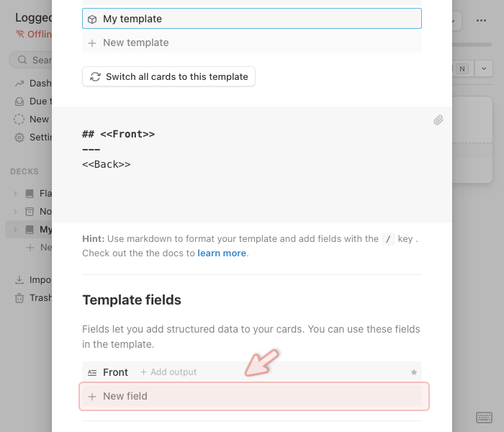This screenshot has height=432, width=504.
Task: Click the Import download icon
Action: tap(19, 280)
